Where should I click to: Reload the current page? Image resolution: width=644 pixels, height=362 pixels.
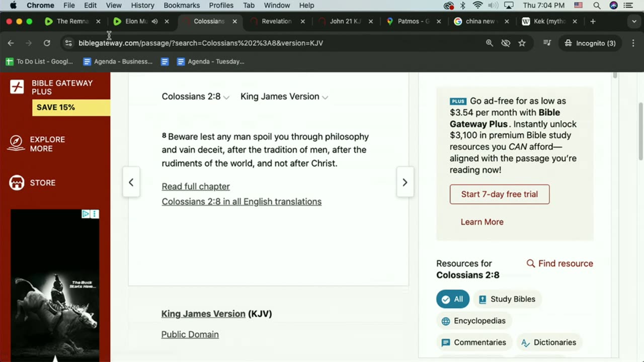(x=47, y=43)
